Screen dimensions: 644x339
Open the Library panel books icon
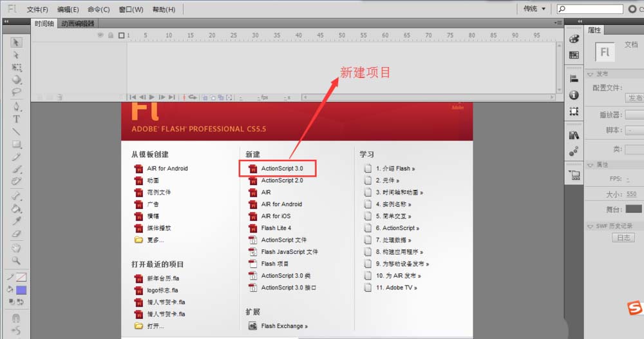[x=574, y=135]
